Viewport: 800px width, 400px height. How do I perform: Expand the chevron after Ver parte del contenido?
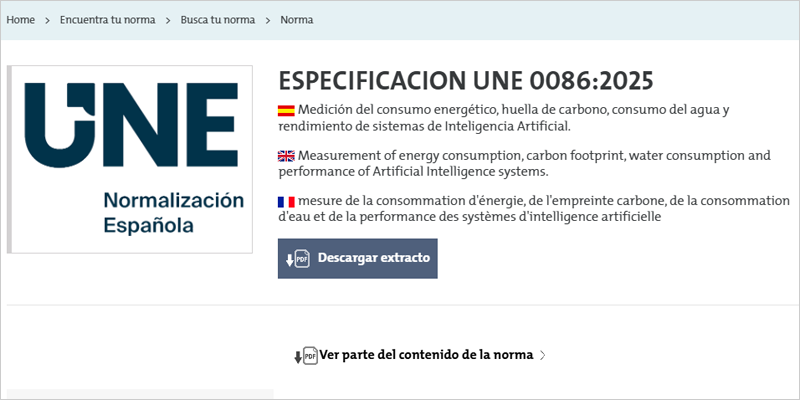(x=542, y=355)
